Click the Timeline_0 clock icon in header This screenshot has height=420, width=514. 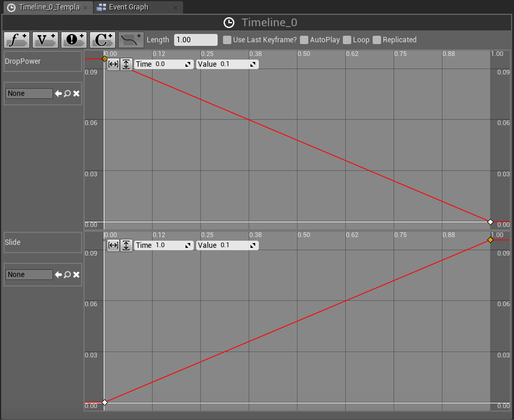[229, 23]
